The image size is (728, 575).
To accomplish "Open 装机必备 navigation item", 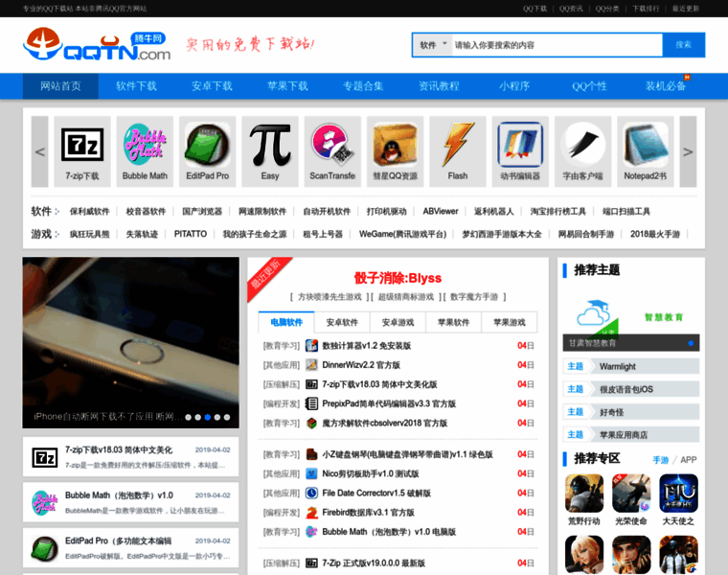I will 666,86.
